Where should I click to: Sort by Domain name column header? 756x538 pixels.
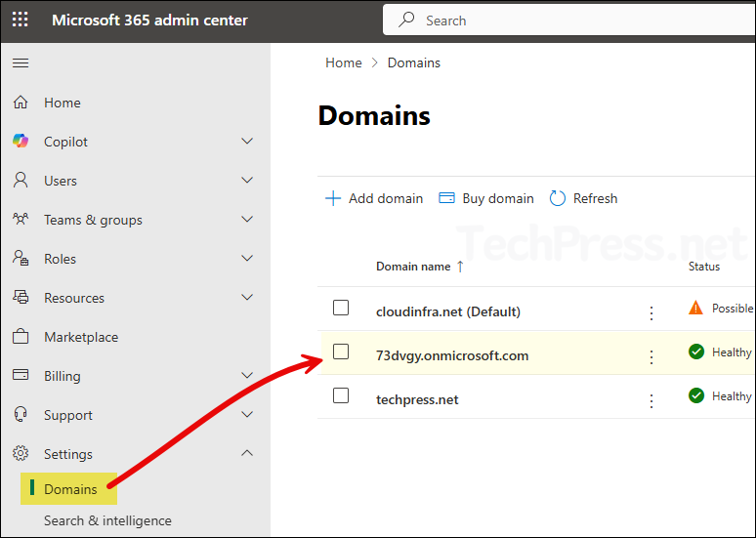(x=413, y=267)
